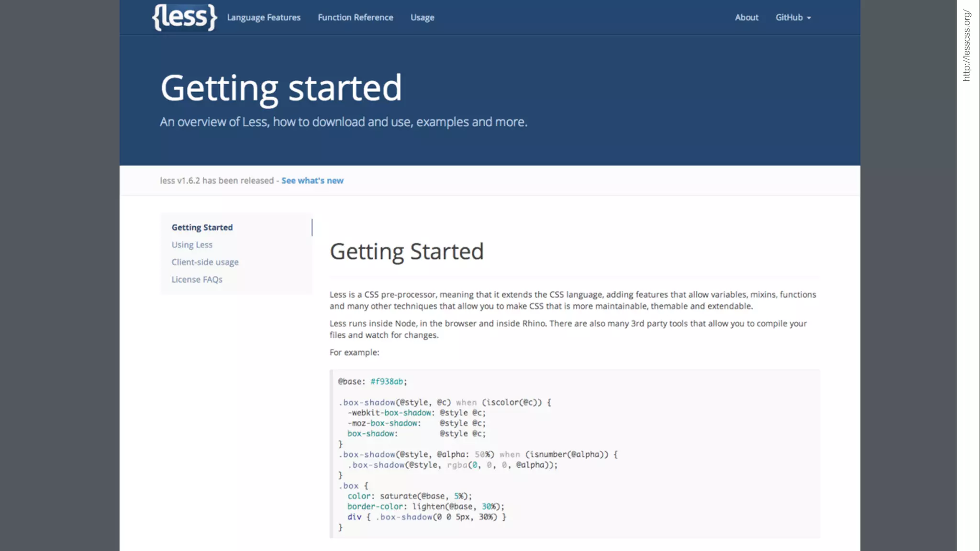The height and width of the screenshot is (551, 980).
Task: Click the lesscss.org URL text at right edge
Action: tap(967, 45)
